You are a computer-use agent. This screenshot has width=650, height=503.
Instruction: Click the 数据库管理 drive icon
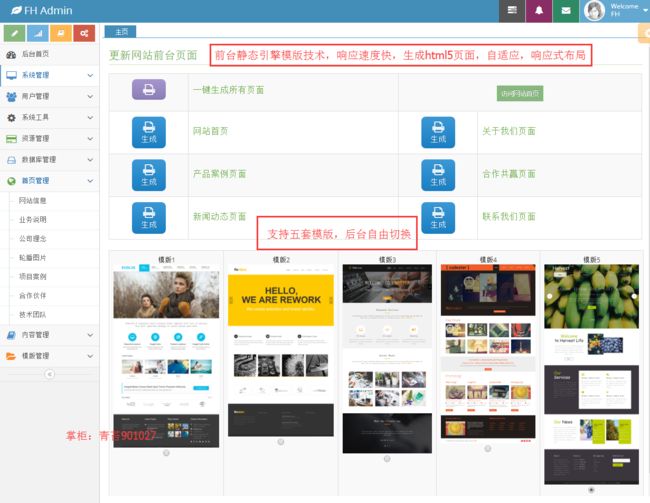point(12,160)
